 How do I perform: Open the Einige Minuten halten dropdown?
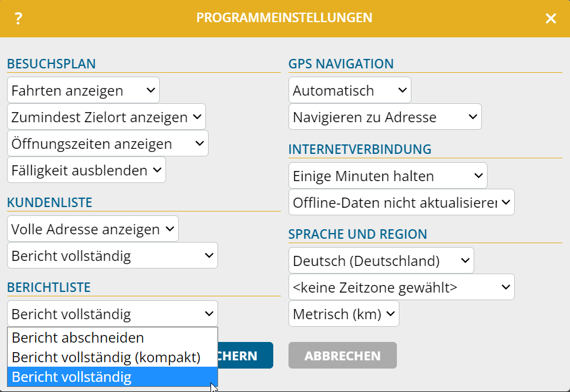(x=388, y=175)
